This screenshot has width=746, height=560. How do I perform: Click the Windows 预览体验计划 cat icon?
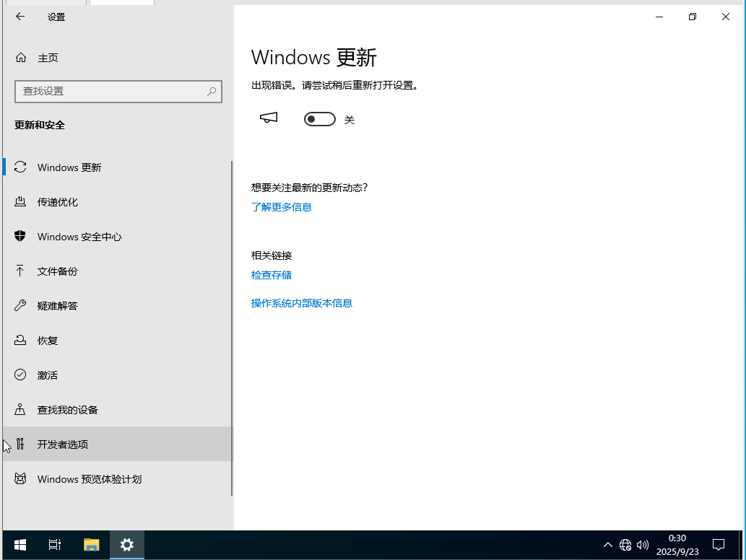20,478
